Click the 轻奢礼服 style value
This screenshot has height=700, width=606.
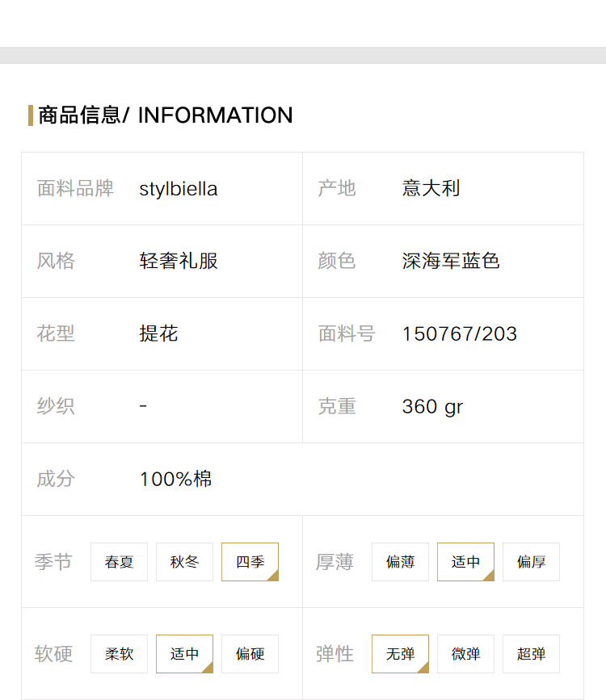[x=179, y=261]
